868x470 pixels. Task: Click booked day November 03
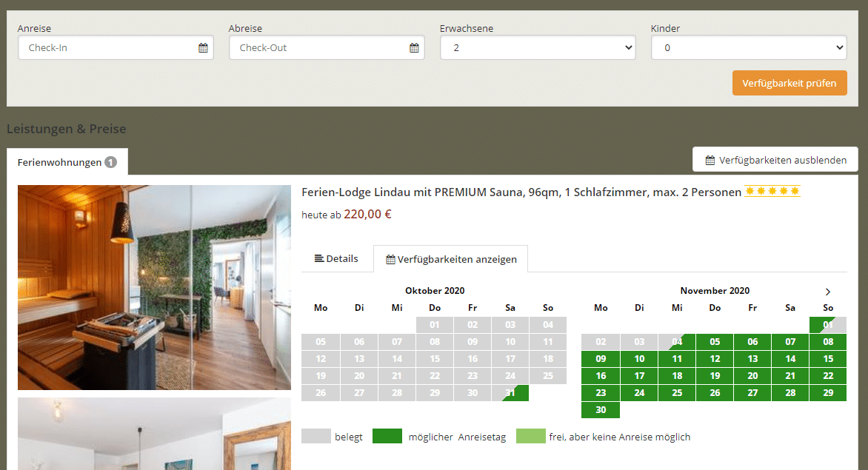point(639,342)
